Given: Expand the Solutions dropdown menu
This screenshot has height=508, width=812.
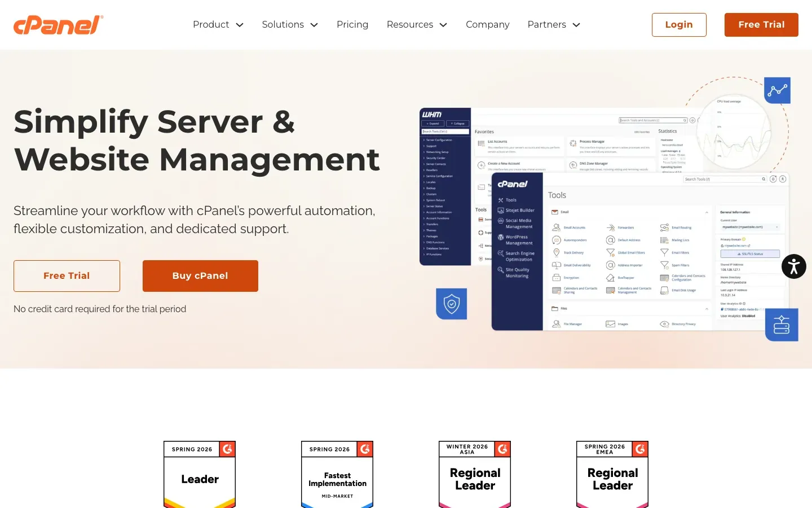Looking at the screenshot, I should coord(290,25).
